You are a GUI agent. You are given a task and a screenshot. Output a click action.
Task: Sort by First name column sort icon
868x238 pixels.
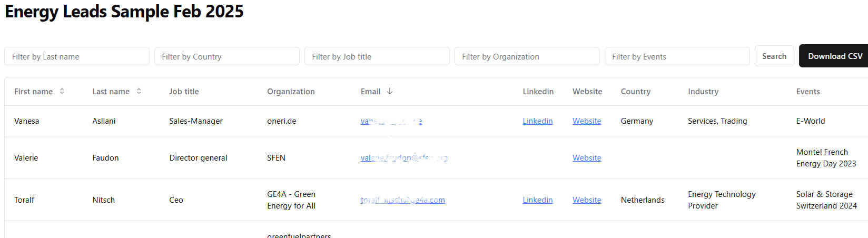pyautogui.click(x=62, y=91)
